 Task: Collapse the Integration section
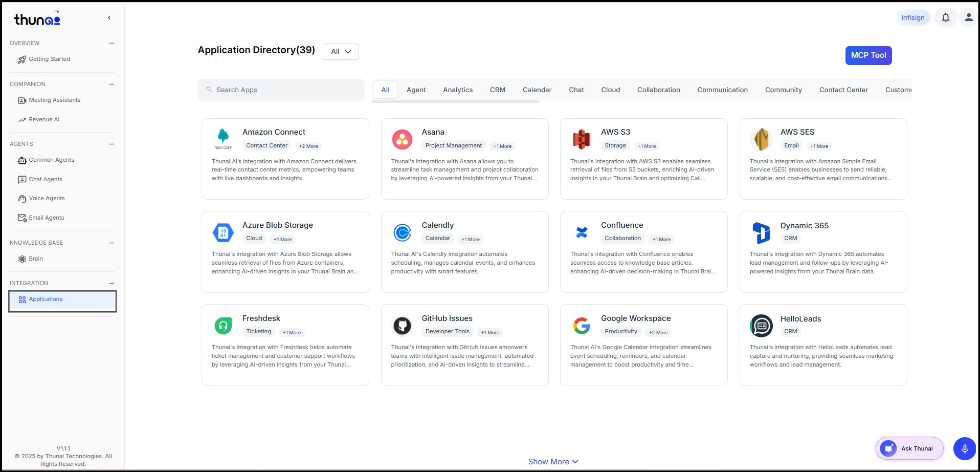click(112, 284)
